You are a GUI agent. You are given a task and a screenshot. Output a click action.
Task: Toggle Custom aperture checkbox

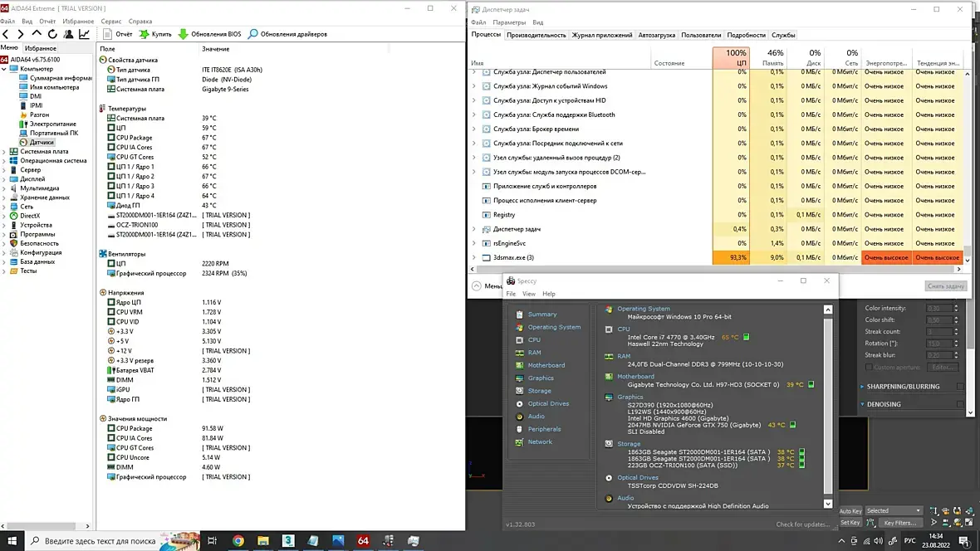(869, 368)
